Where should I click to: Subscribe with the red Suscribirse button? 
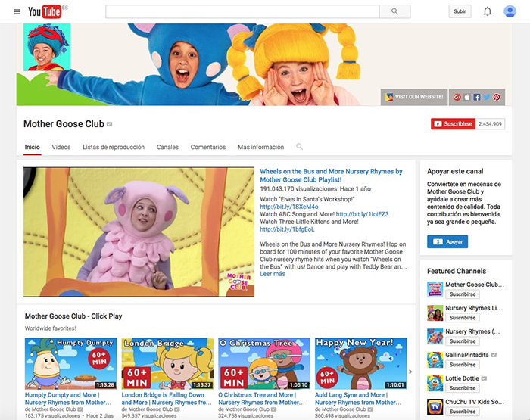[454, 124]
